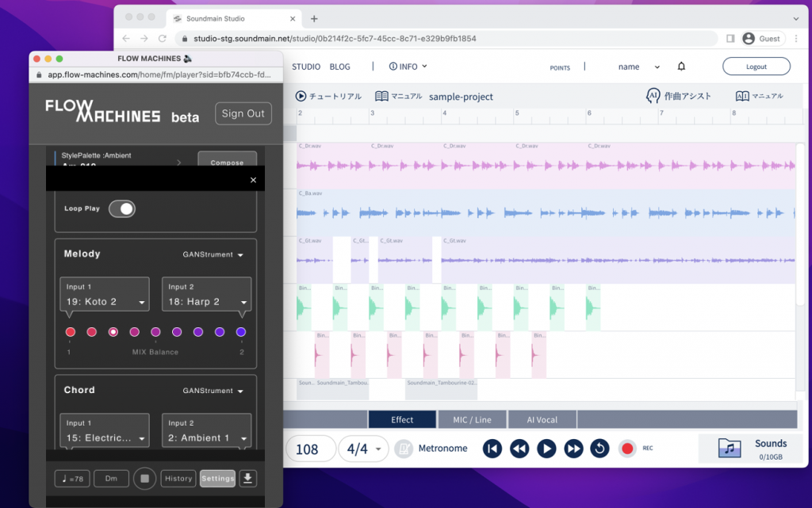Image resolution: width=812 pixels, height=508 pixels.
Task: Select the sixth Melody mix balance dot
Action: 177,332
